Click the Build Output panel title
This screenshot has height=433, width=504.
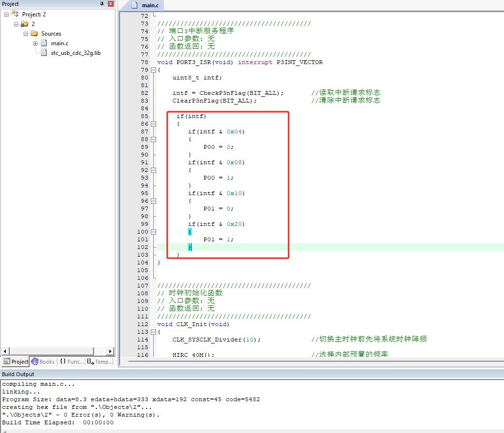coord(18,374)
